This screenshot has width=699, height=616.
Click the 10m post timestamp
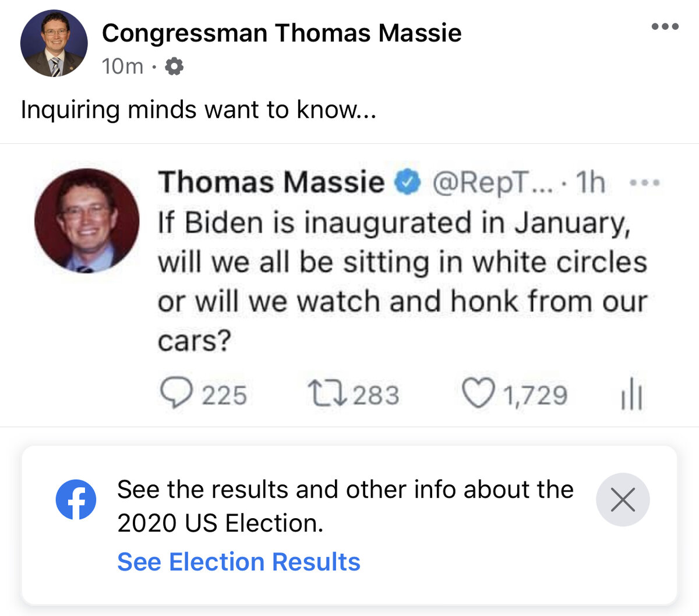122,66
